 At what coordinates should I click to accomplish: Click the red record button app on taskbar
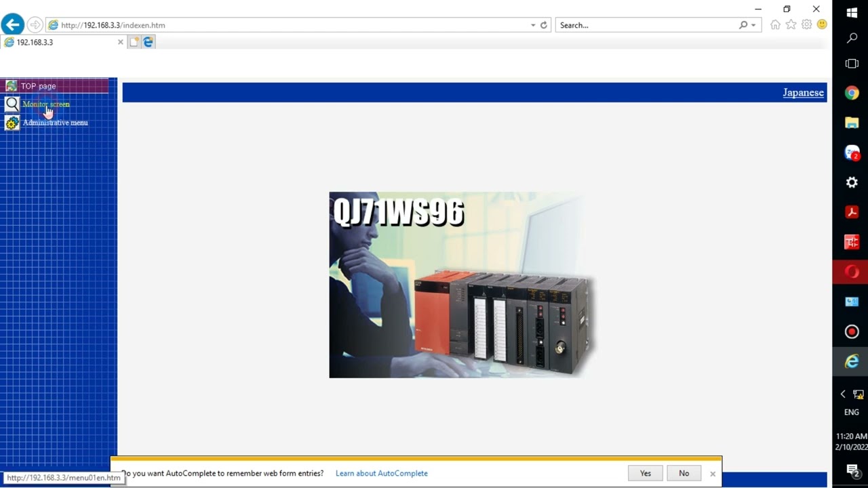pos(852,331)
